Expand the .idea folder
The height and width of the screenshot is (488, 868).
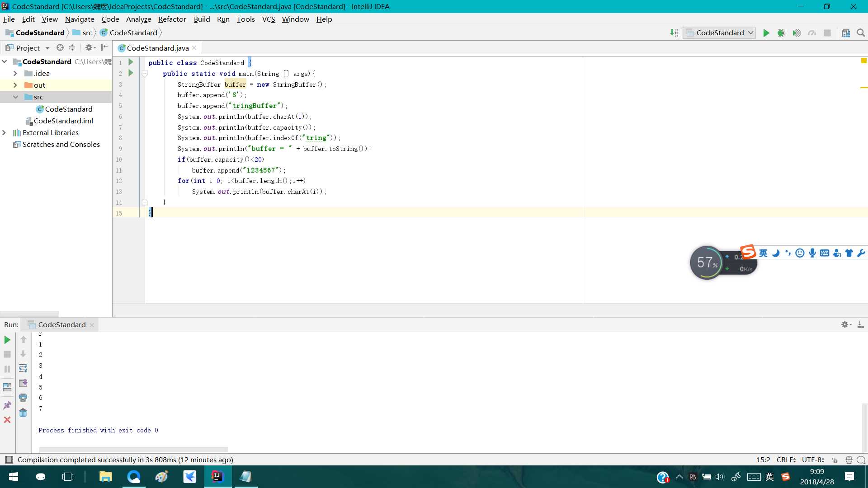[15, 73]
